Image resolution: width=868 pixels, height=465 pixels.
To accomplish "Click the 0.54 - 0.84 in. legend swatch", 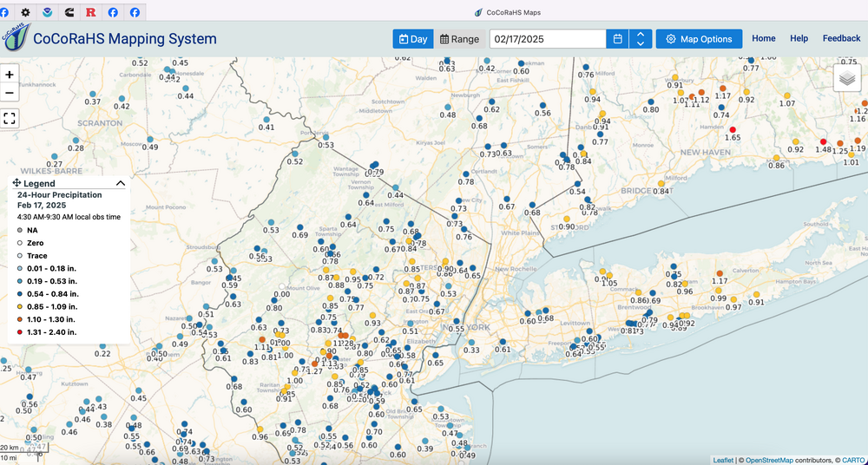I will click(x=20, y=294).
